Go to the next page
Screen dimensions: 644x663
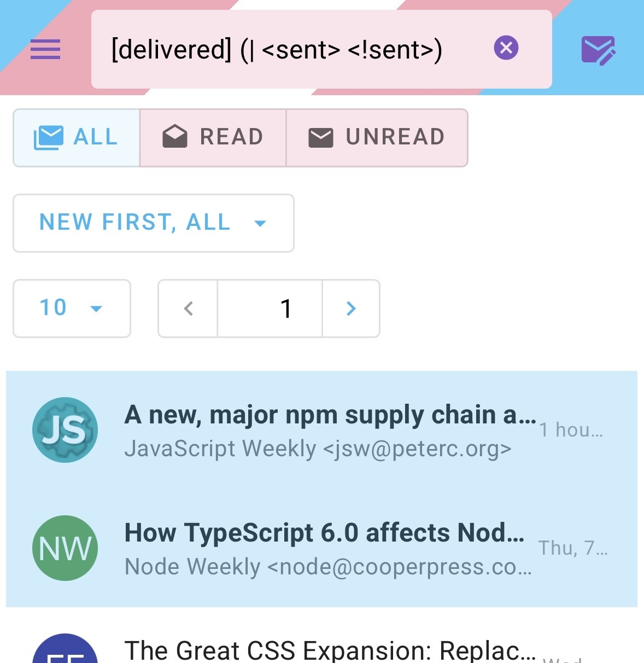[351, 309]
